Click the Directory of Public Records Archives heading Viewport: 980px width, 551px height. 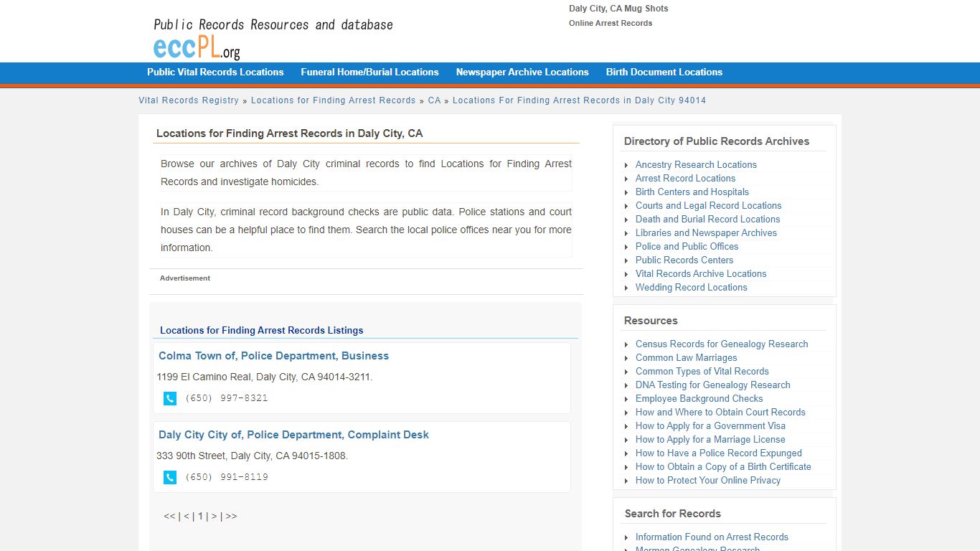717,141
